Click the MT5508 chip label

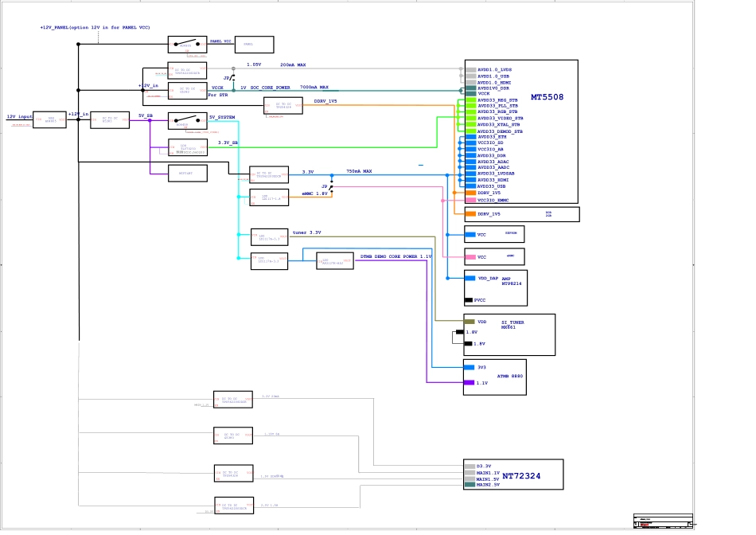(x=547, y=97)
